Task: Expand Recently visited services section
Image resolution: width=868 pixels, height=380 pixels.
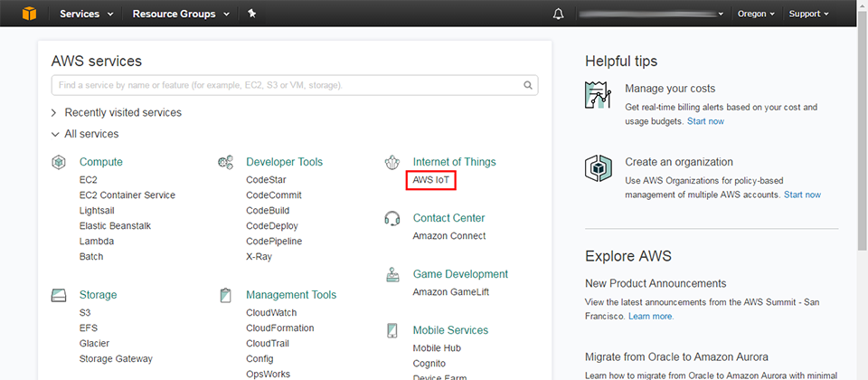Action: pos(117,112)
